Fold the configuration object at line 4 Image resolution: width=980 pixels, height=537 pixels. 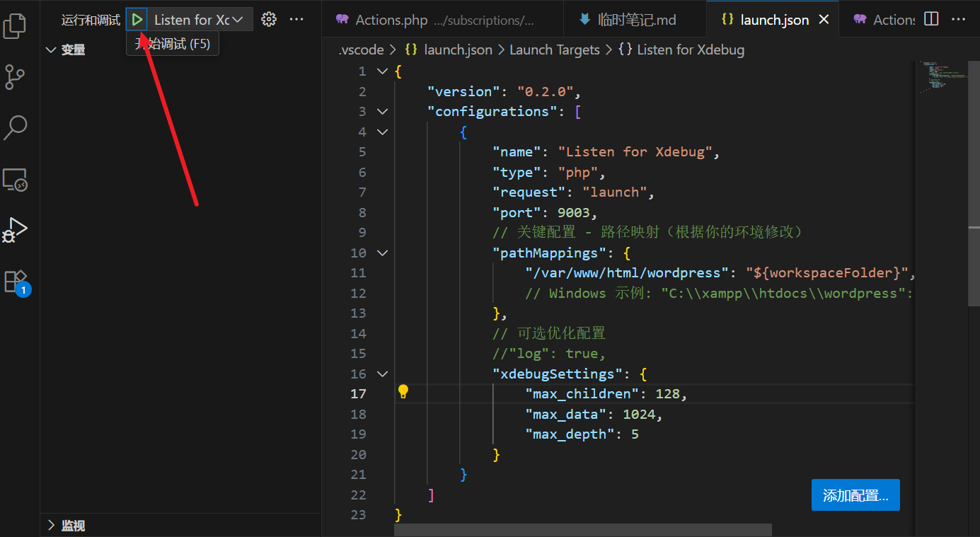[382, 132]
